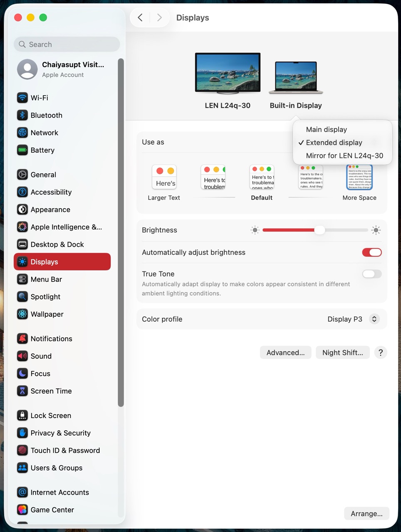Screen dimensions: 401x532
Task: Open the Focus moon icon
Action: pyautogui.click(x=22, y=374)
